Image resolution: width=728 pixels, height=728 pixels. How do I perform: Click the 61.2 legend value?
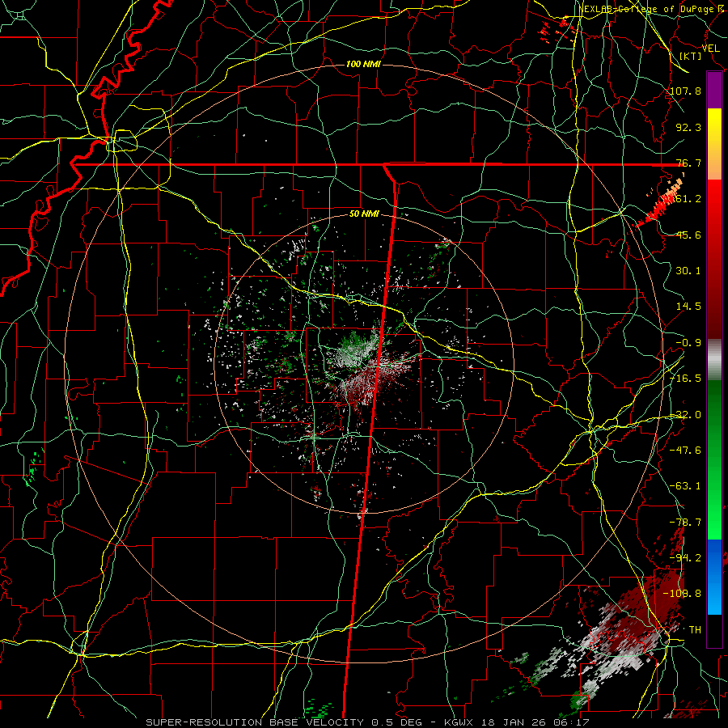[688, 199]
